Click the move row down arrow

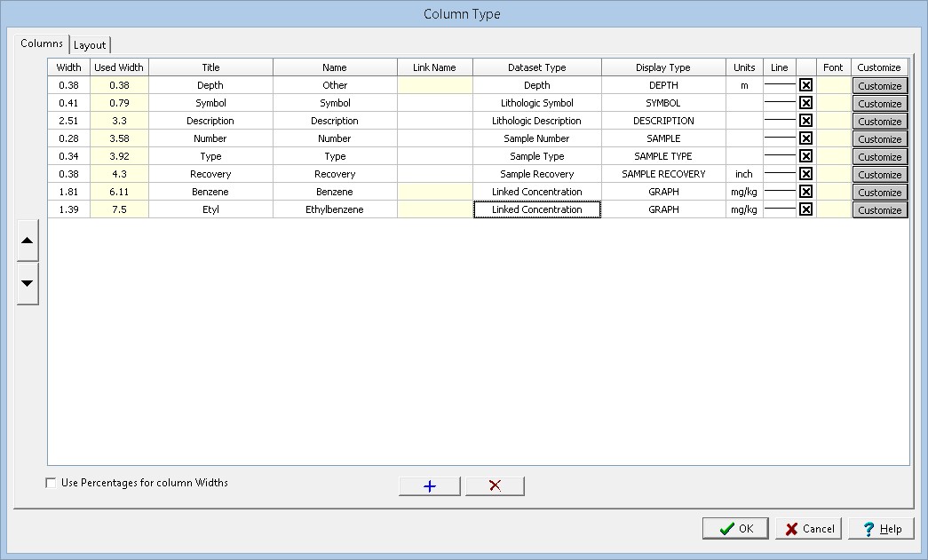28,283
